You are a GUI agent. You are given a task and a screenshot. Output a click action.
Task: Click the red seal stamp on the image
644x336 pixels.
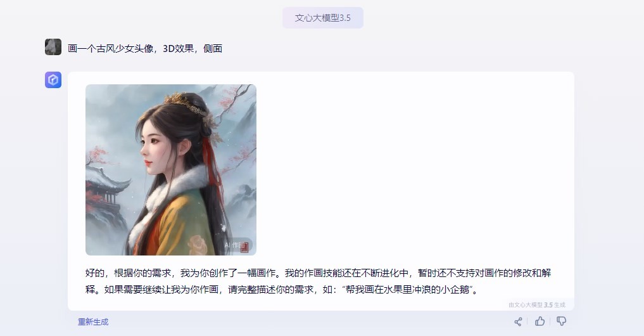click(244, 247)
